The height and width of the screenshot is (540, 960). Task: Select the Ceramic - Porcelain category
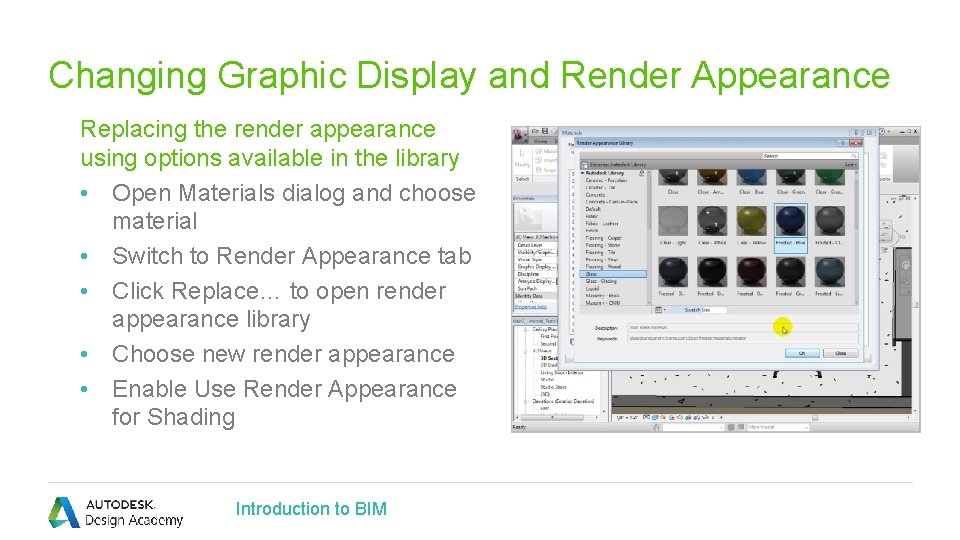tap(606, 181)
